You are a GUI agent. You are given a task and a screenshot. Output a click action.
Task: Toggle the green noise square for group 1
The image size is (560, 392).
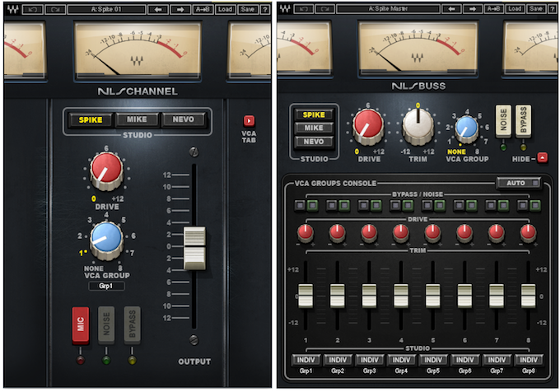pos(312,205)
